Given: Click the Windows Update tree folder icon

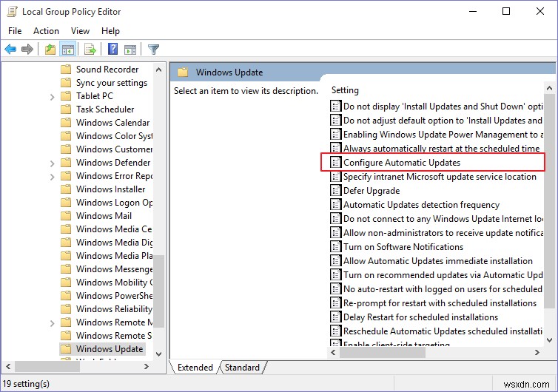Looking at the screenshot, I should (66, 349).
